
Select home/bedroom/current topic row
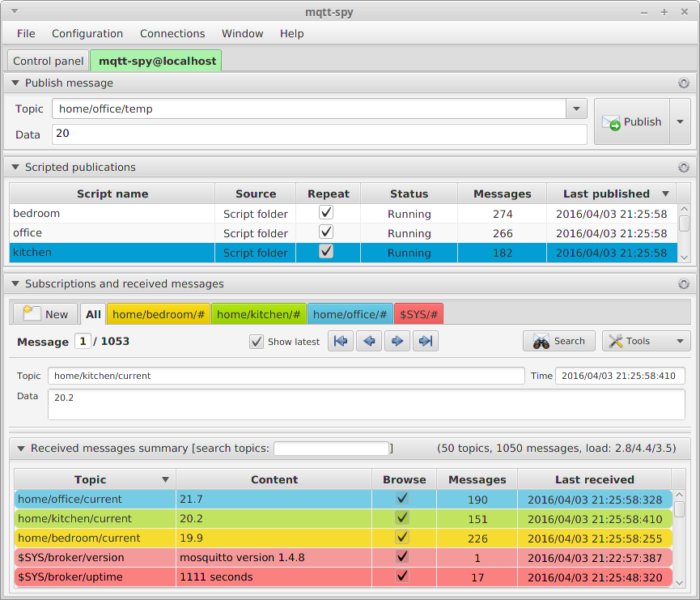pyautogui.click(x=343, y=538)
